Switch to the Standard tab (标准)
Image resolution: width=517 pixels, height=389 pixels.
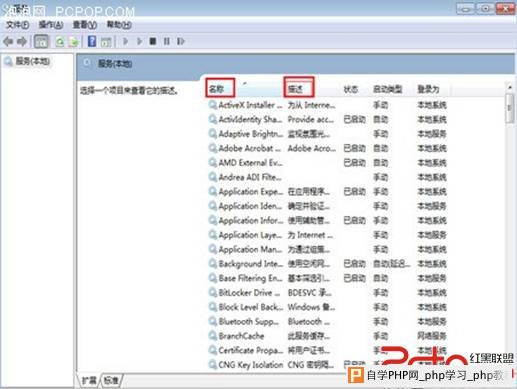pos(111,380)
